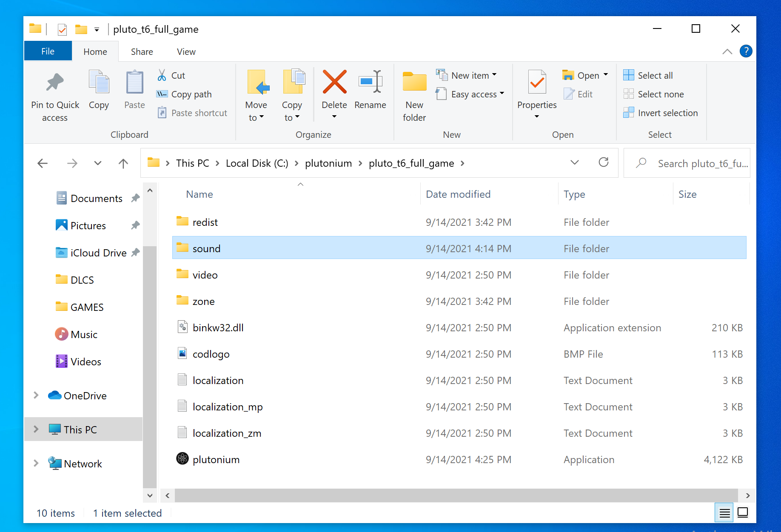Switch to the View ribbon tab
Screen dimensions: 781x532
click(x=186, y=51)
